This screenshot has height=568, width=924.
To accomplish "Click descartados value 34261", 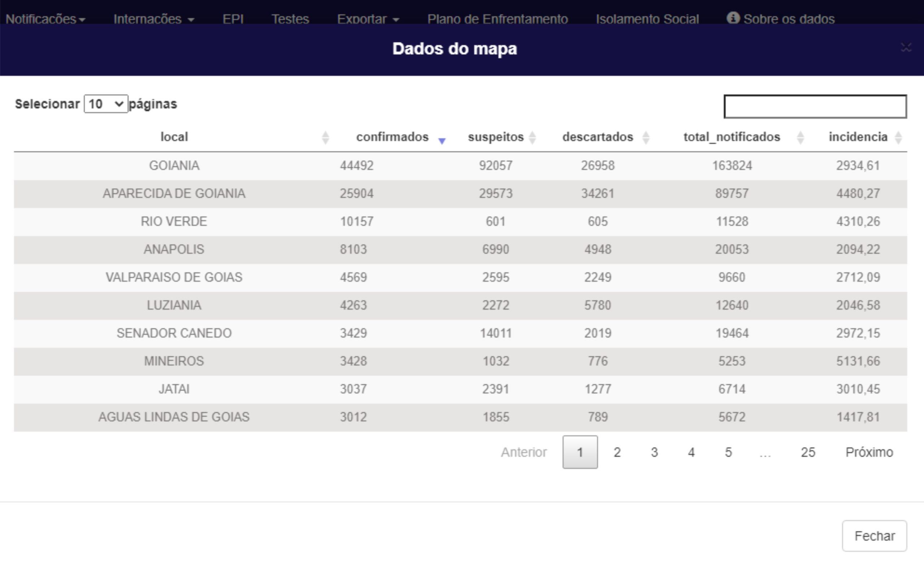I will tap(597, 193).
